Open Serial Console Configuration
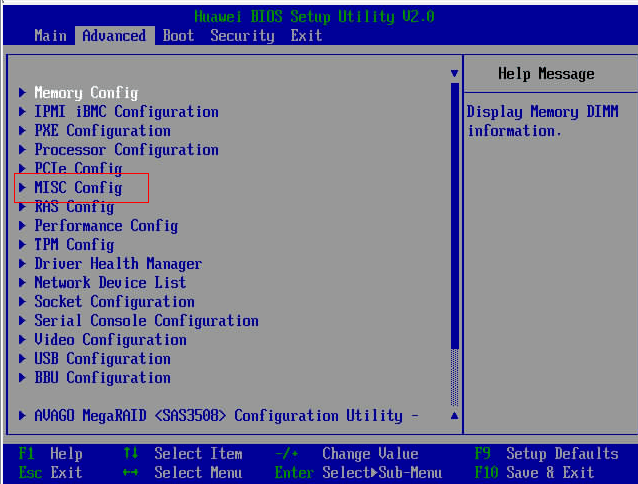This screenshot has width=638, height=484. click(146, 321)
